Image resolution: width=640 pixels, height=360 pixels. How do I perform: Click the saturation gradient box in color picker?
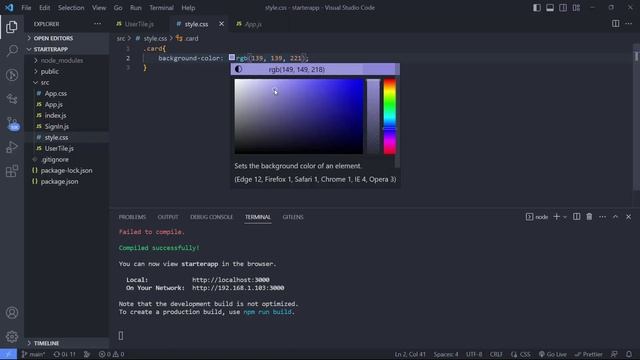(x=299, y=116)
